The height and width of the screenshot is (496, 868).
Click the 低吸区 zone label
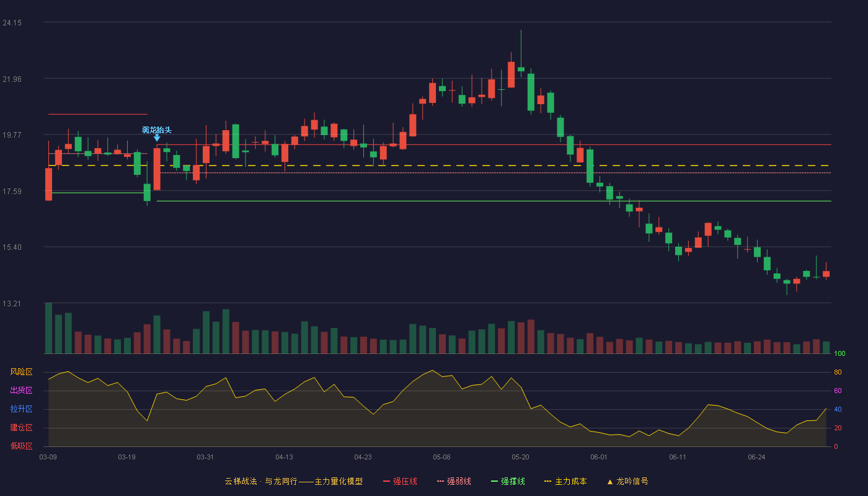pyautogui.click(x=21, y=446)
